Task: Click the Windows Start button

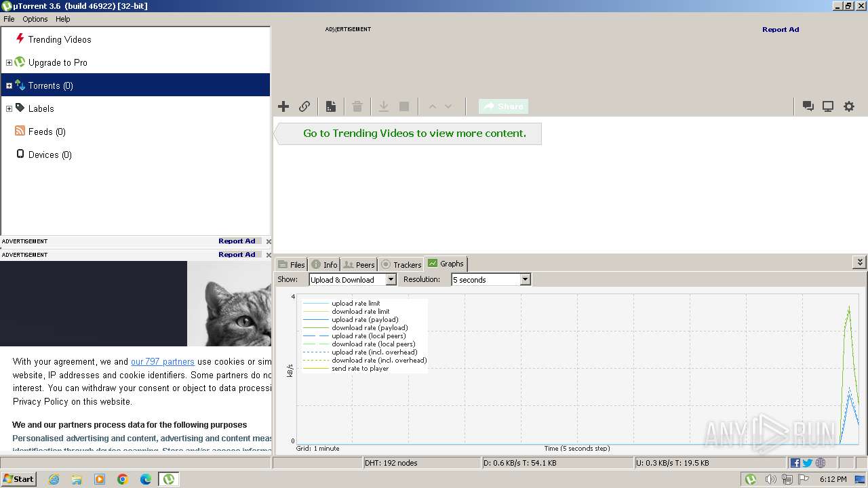Action: pos(18,479)
